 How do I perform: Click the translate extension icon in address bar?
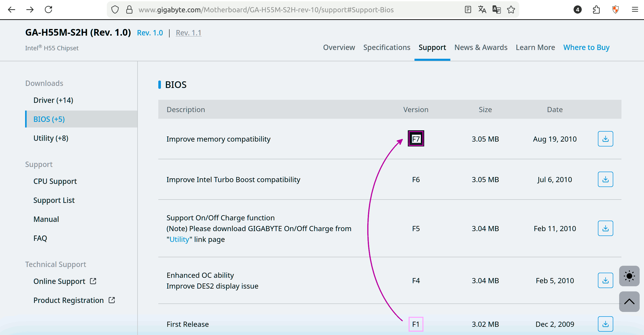coord(496,10)
